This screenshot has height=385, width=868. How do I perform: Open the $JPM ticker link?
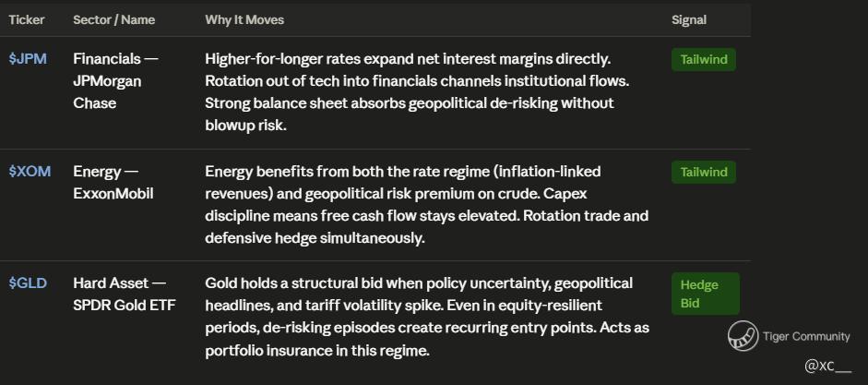point(28,59)
